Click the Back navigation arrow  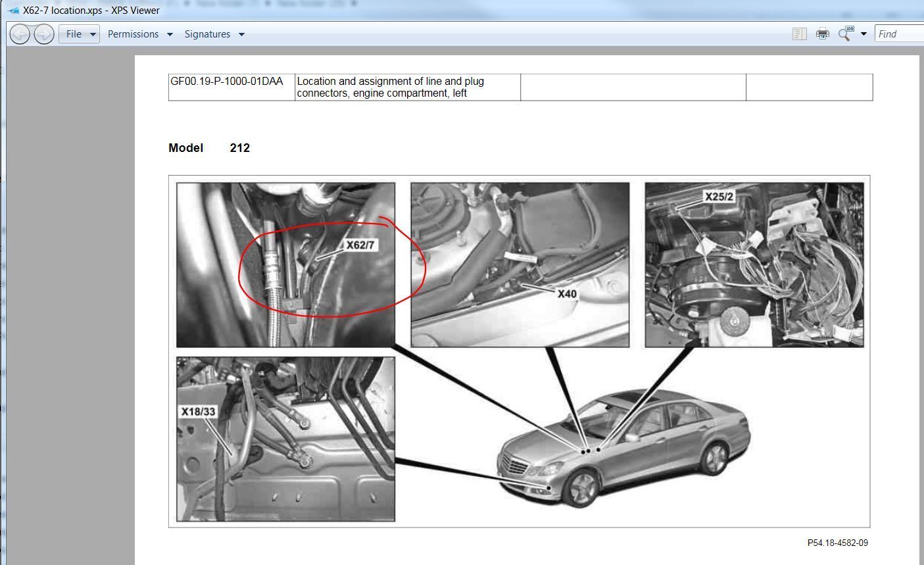point(20,34)
